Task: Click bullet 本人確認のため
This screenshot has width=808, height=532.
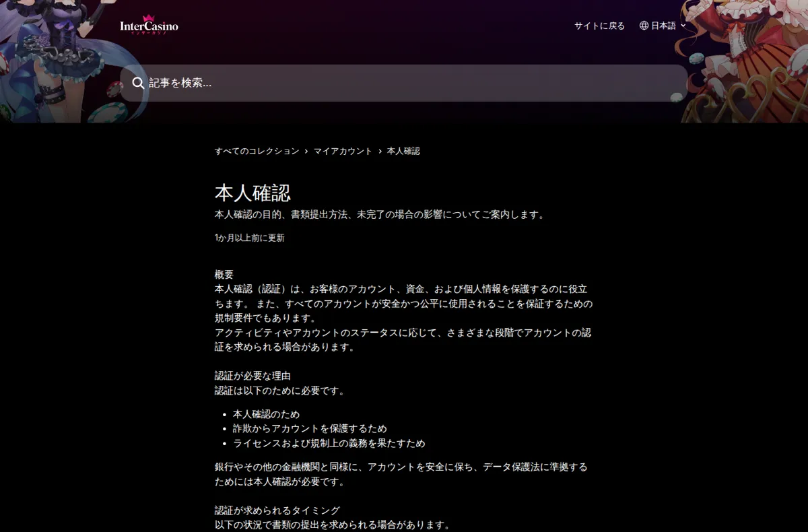Action: coord(266,414)
